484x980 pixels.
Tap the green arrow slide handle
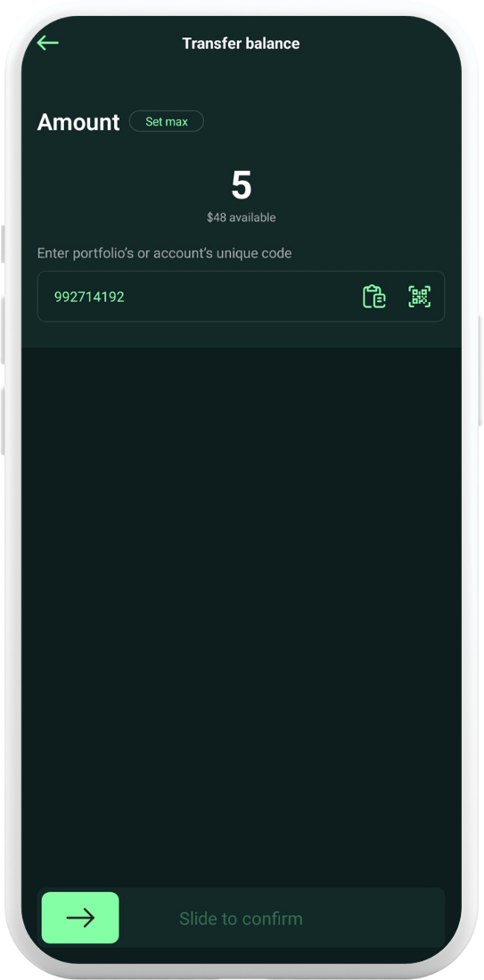[x=80, y=918]
